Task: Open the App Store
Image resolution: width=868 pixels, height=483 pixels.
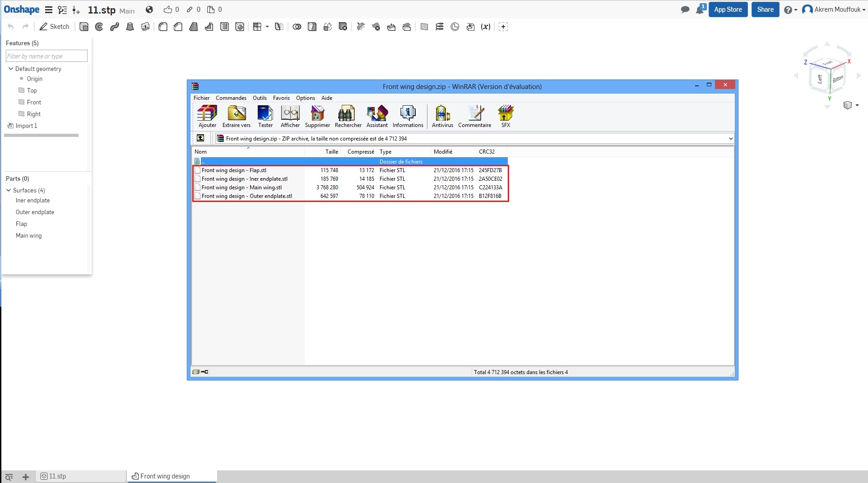Action: point(728,9)
